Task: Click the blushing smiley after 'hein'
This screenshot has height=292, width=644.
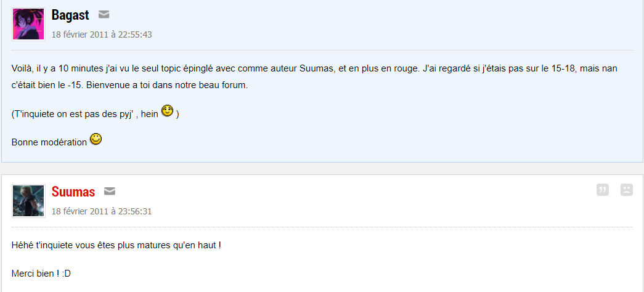Action: coord(168,111)
